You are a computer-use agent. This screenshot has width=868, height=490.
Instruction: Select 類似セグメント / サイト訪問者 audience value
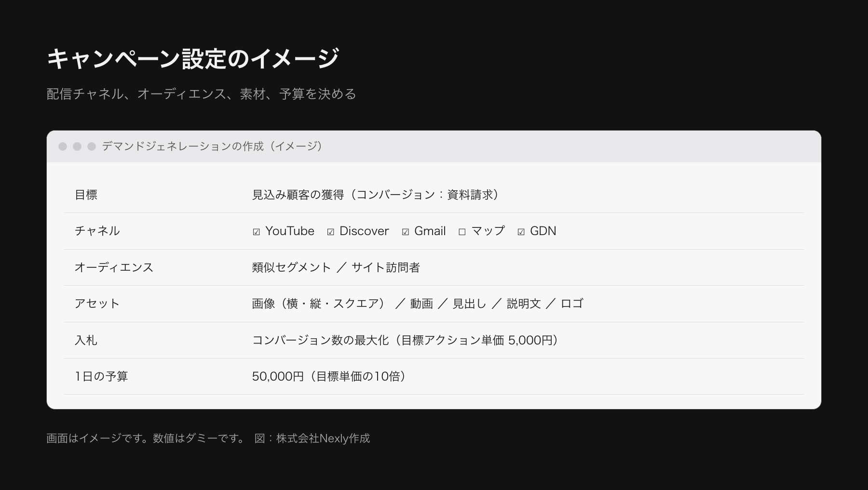pos(336,267)
